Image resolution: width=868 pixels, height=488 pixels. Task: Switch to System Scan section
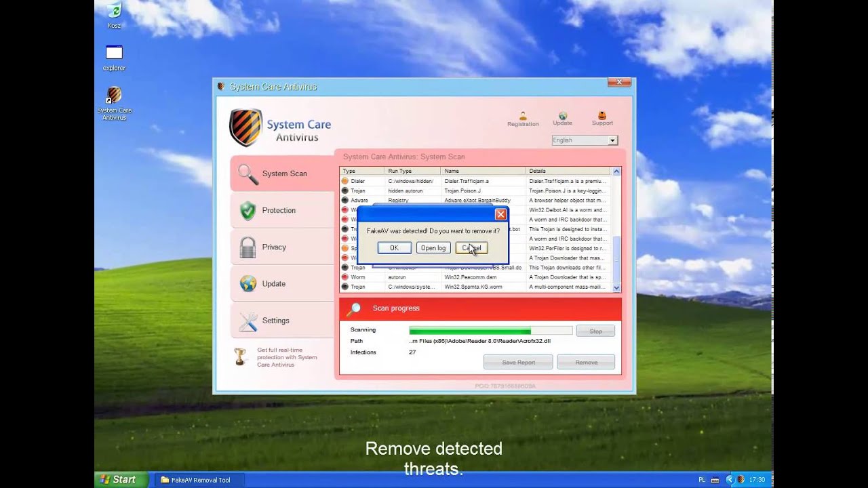coord(281,174)
